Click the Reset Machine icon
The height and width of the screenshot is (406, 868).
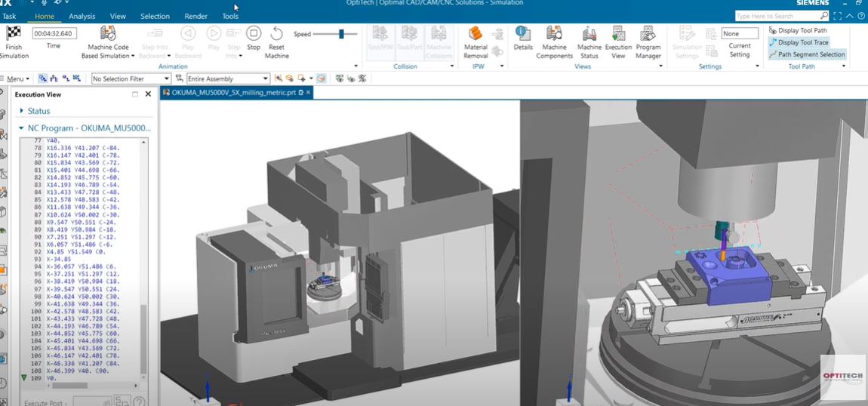(276, 34)
